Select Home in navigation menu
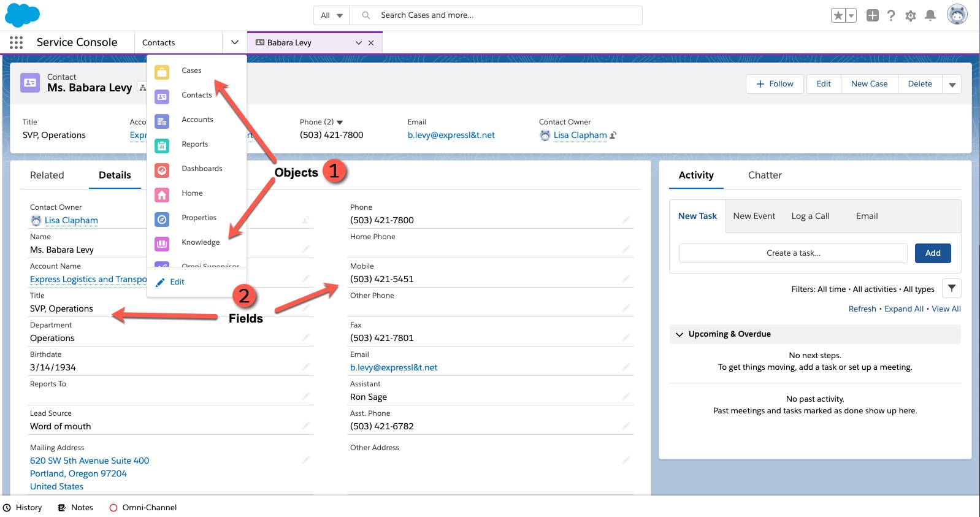Image resolution: width=980 pixels, height=517 pixels. tap(192, 193)
